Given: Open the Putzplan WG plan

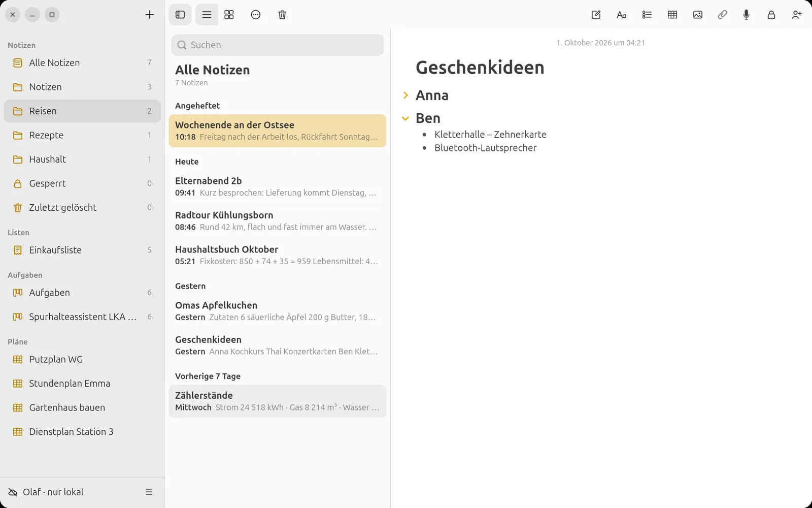Looking at the screenshot, I should (x=82, y=359).
